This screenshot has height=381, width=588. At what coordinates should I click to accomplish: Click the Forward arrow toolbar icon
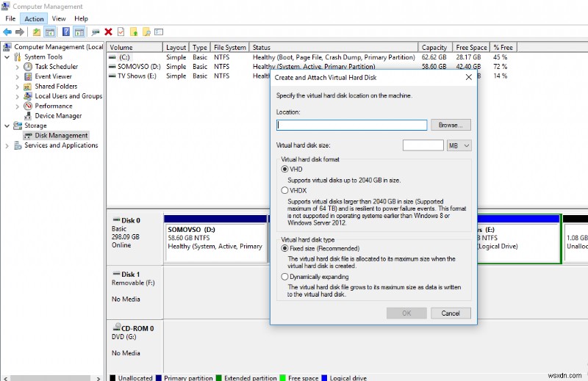coord(20,32)
